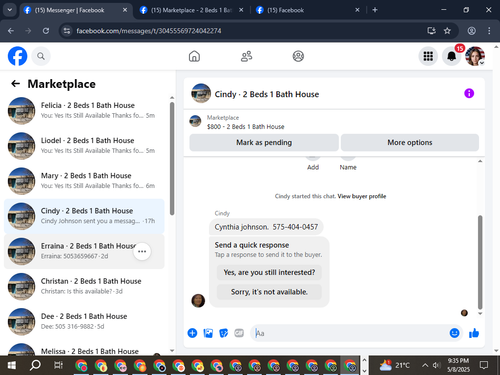Open the Facebook logo home link
This screenshot has width=500, height=375.
17,56
